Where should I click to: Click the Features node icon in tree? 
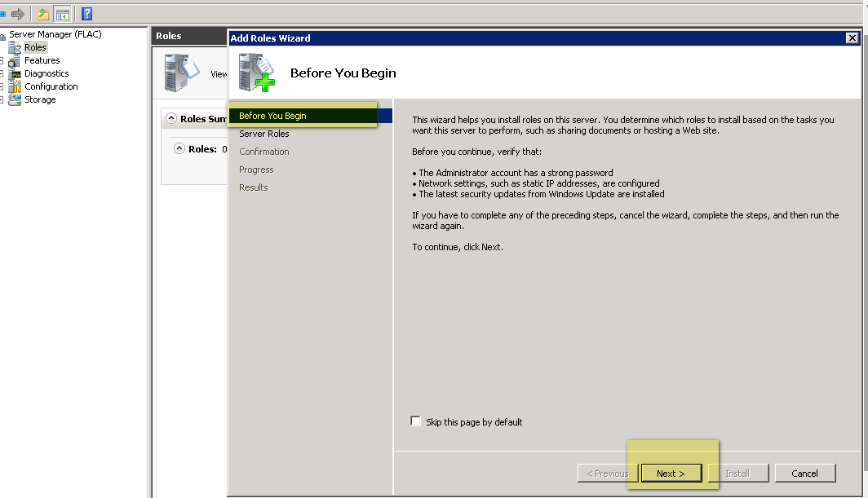15,60
